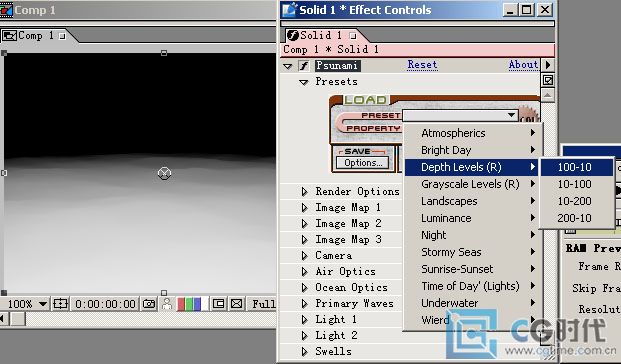Click the alpha channel white swatch
Screen dimensions: 621x364
coord(204,304)
